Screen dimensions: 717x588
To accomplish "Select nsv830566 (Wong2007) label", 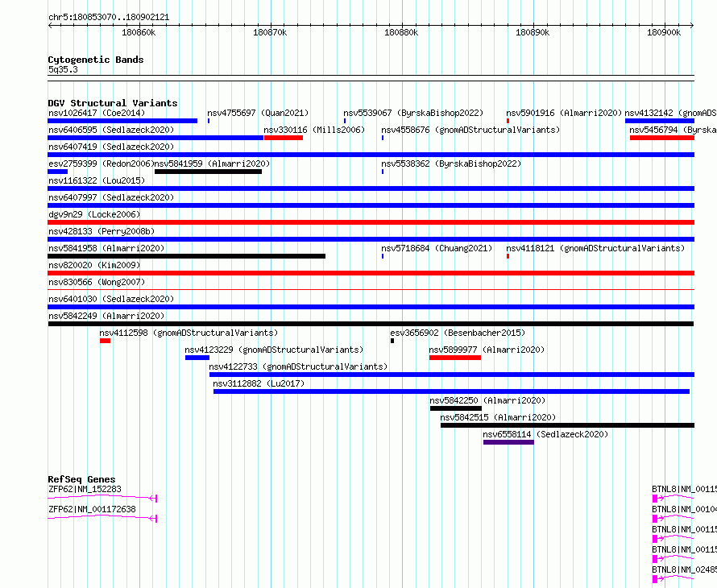I will [x=97, y=282].
